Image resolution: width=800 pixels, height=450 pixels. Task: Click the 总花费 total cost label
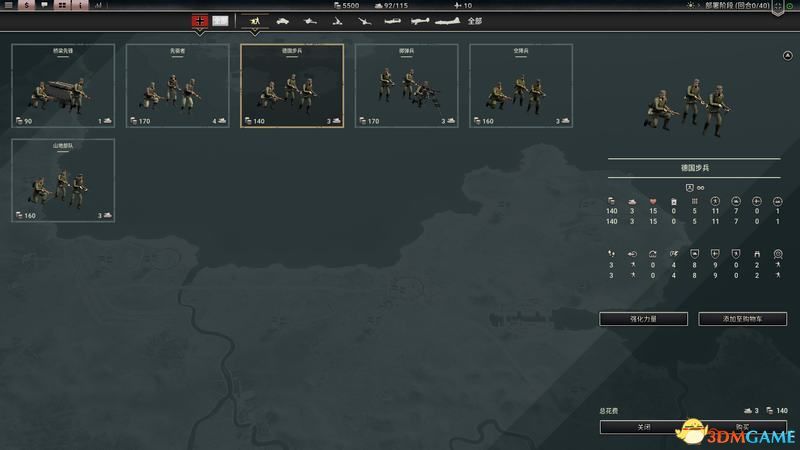(609, 411)
